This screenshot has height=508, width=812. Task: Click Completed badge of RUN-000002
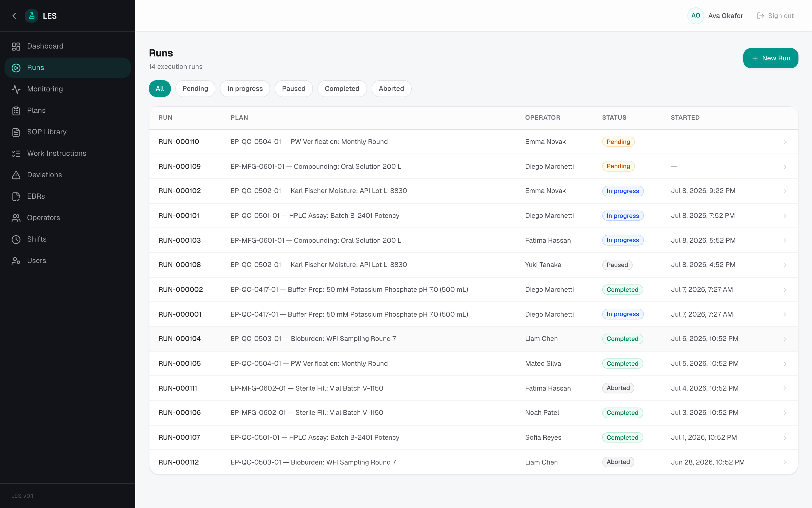coord(623,290)
